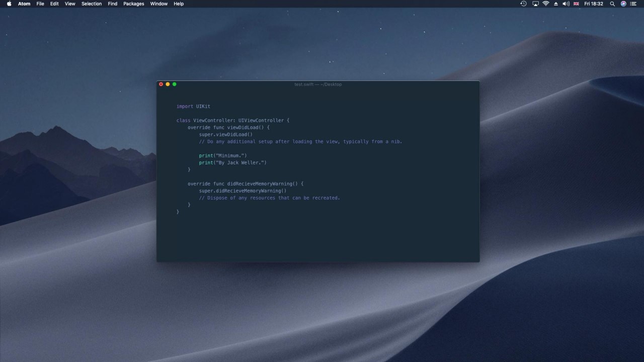Click 'class ViewController: UIViewController {' line

[233, 120]
